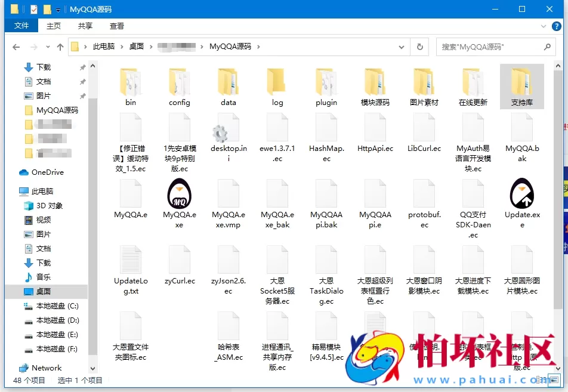
Task: Open the 模块源码 folder
Action: 375,84
